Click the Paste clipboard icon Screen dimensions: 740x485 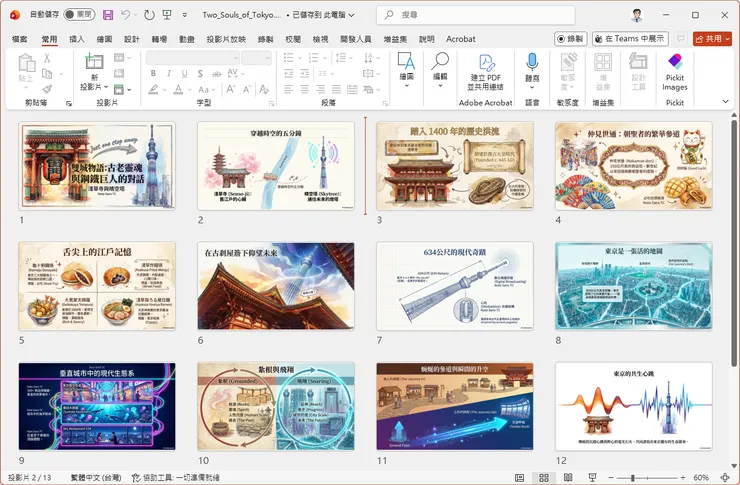(26, 63)
